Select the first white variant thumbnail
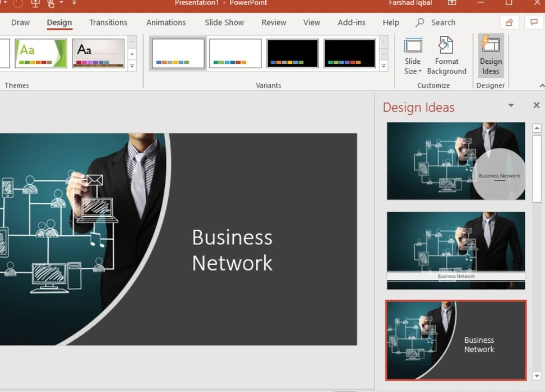This screenshot has height=392, width=545. point(178,53)
